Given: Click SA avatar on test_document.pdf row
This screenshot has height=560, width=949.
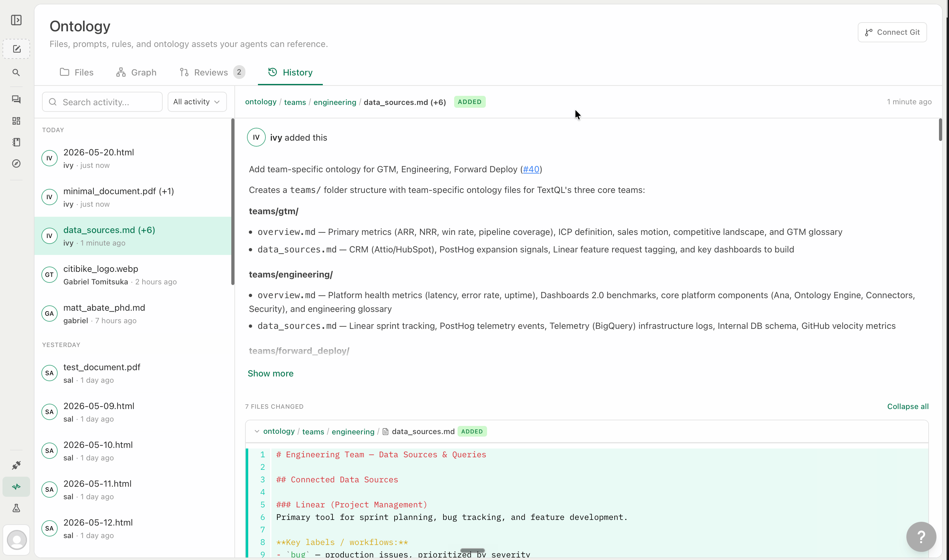Looking at the screenshot, I should coord(50,373).
